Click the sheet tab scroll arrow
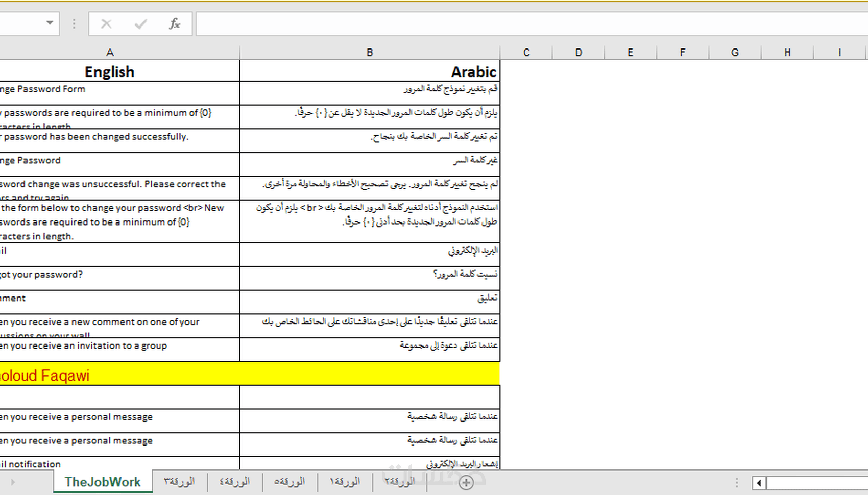Screen dimensions: 868x495 [x=13, y=482]
